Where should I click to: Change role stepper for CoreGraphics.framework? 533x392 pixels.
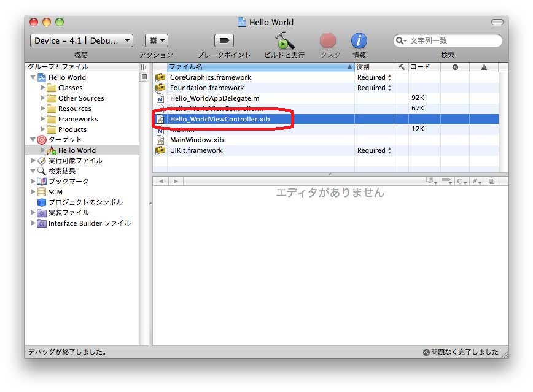[389, 78]
